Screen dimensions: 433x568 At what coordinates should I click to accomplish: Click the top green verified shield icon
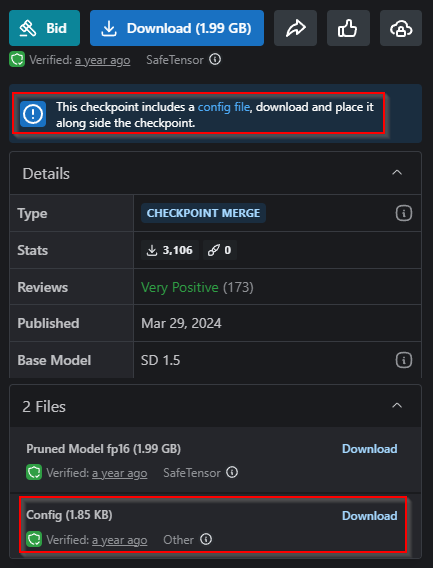[17, 59]
